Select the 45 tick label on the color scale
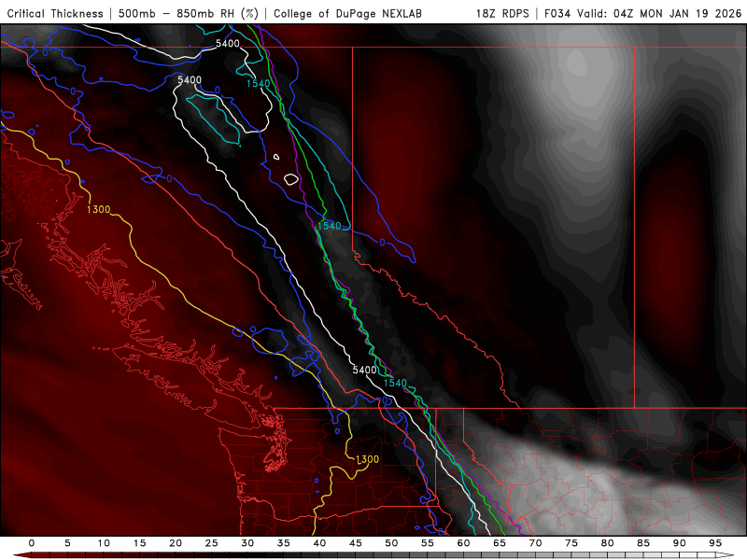 356,543
